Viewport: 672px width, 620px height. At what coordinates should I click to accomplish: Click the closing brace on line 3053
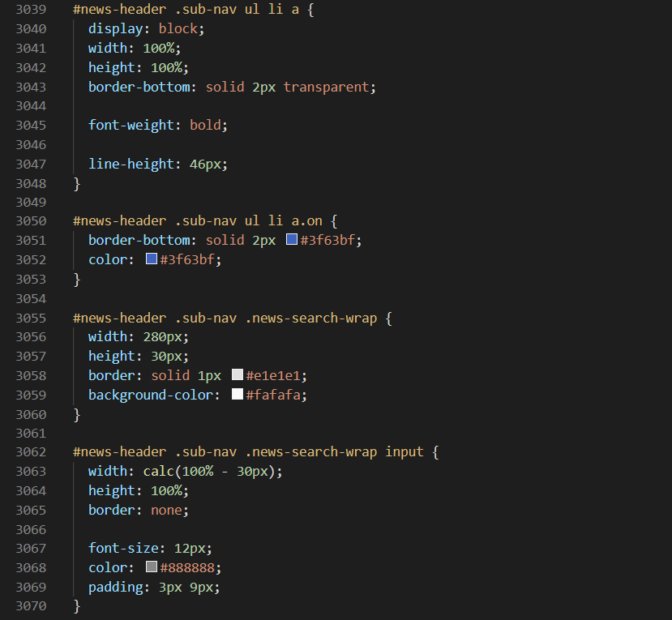[x=77, y=280]
